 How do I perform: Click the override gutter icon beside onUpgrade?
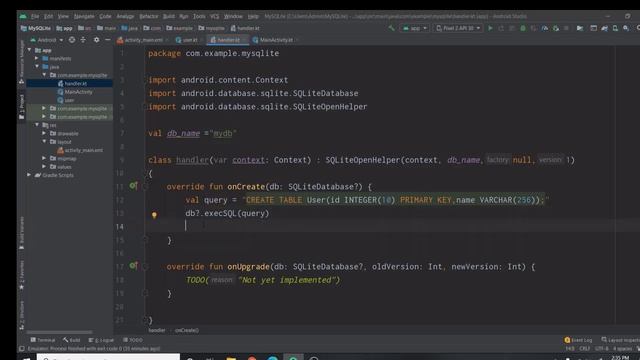[x=133, y=266]
